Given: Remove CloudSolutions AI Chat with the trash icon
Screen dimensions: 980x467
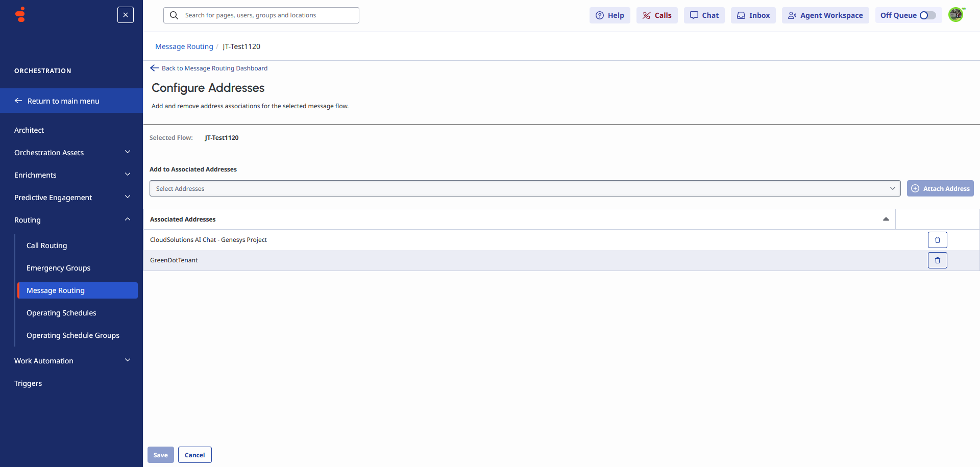Looking at the screenshot, I should [937, 239].
